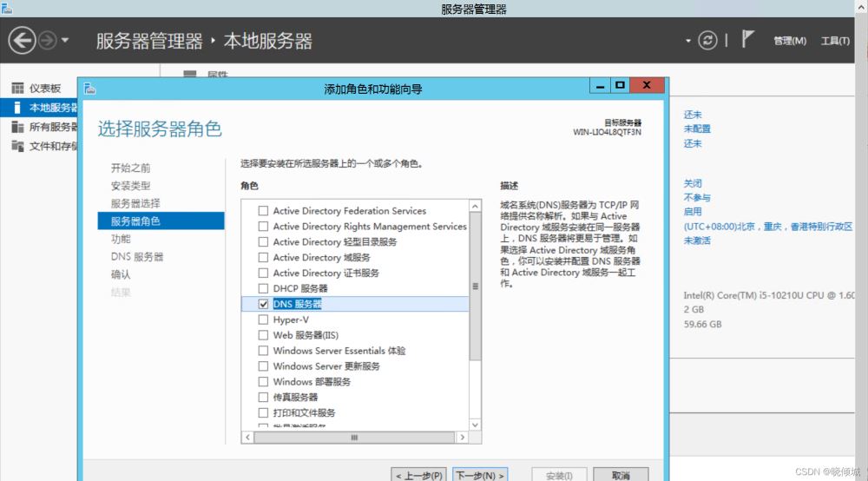The height and width of the screenshot is (481, 868).
Task: Open the notifications flag icon
Action: pyautogui.click(x=747, y=39)
